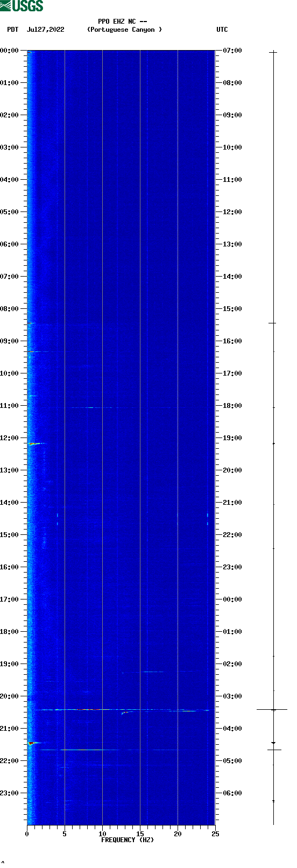Screen dimensions: 297x868
Task: Click the 08:00 PDT time label
Action: click(9, 309)
